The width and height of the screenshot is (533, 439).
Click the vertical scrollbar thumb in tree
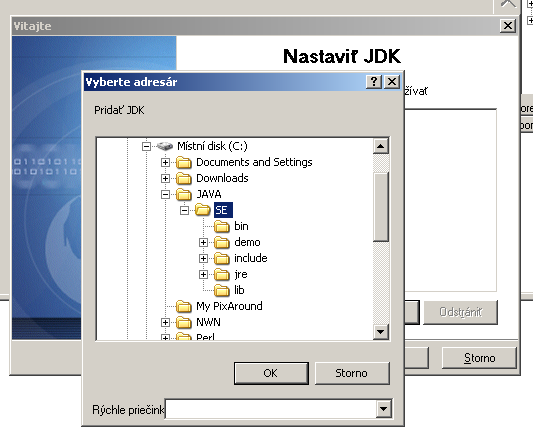pyautogui.click(x=381, y=207)
